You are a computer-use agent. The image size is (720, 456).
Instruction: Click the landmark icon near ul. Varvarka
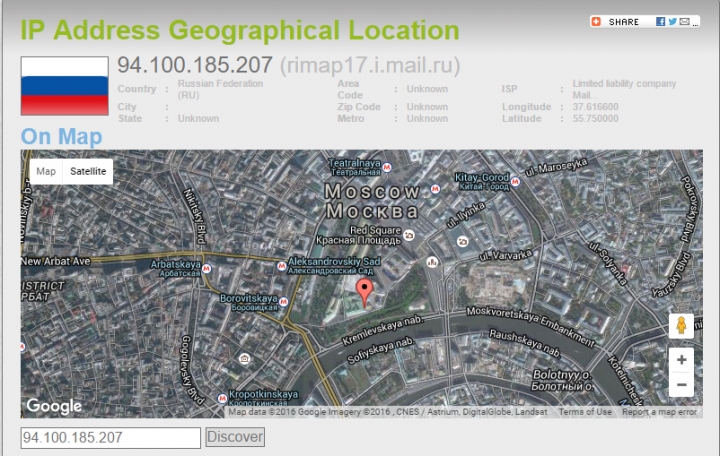432,262
